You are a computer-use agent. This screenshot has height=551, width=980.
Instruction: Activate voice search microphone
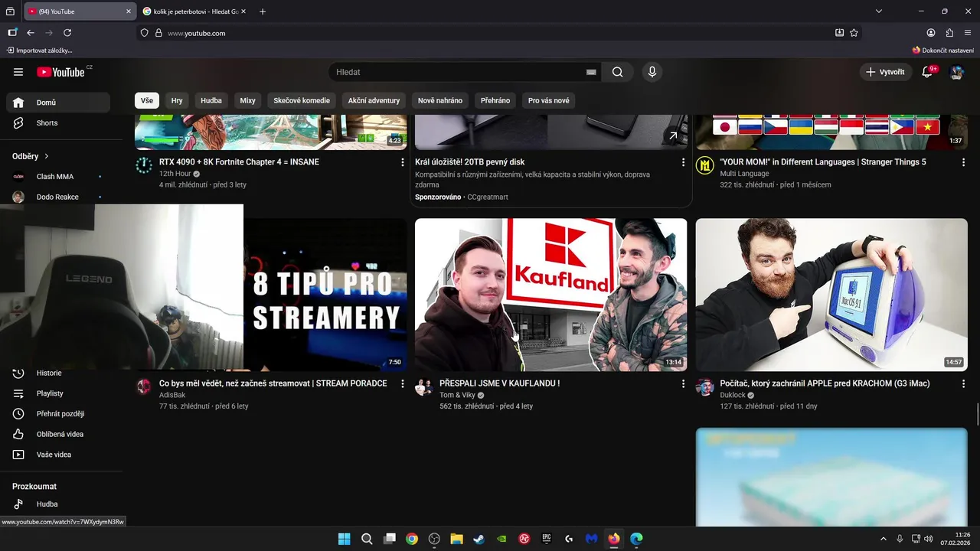[652, 72]
